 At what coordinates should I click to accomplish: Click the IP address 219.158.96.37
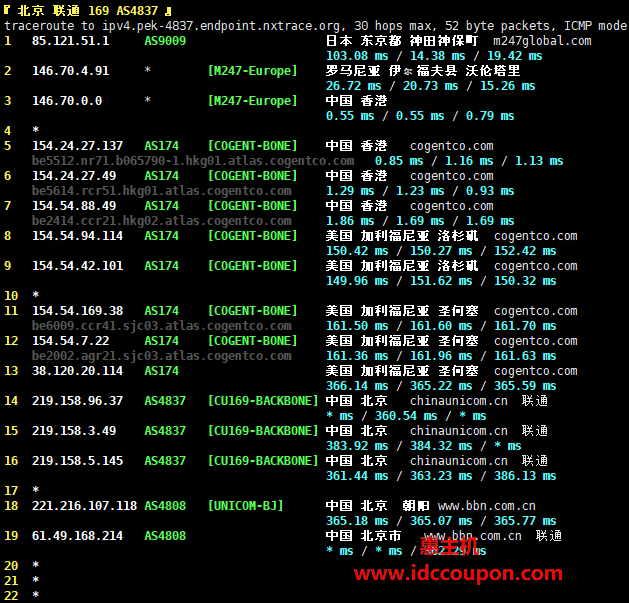click(78, 401)
